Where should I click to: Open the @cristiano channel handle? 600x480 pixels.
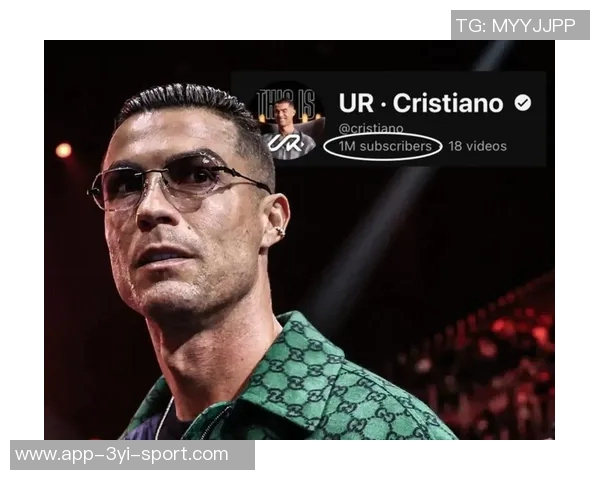coord(371,128)
